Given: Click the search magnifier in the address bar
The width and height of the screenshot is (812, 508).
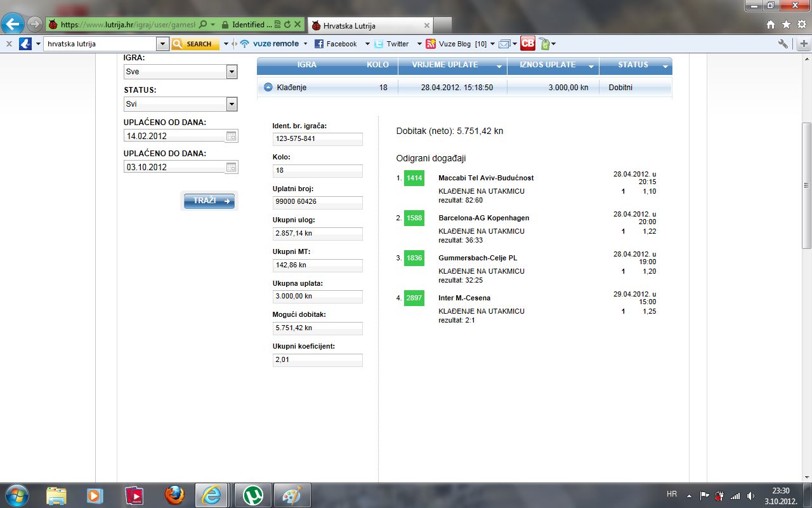Looking at the screenshot, I should tap(202, 25).
